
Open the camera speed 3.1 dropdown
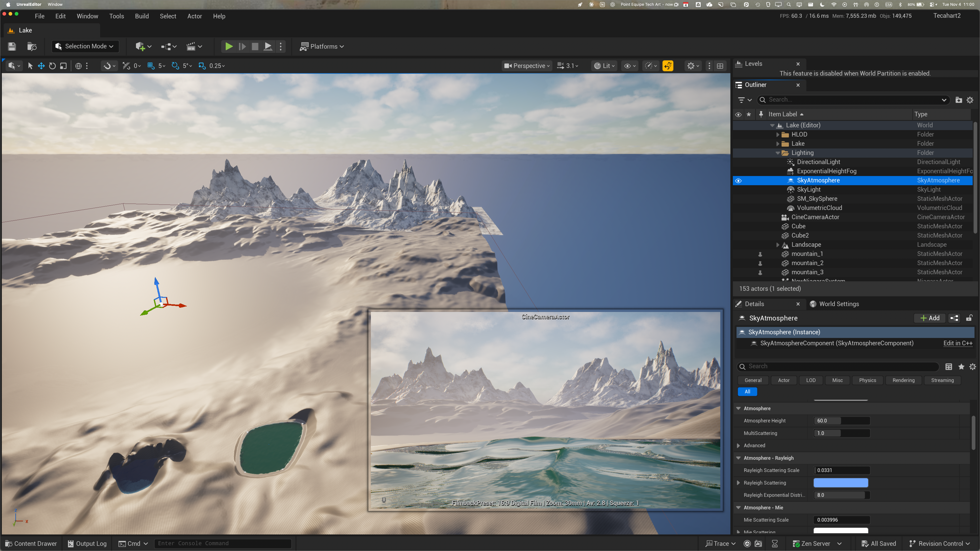(568, 66)
